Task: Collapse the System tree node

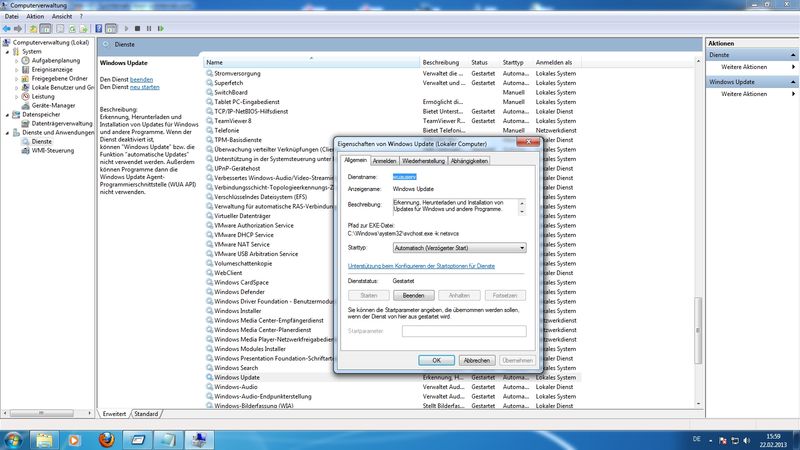Action: pos(5,51)
